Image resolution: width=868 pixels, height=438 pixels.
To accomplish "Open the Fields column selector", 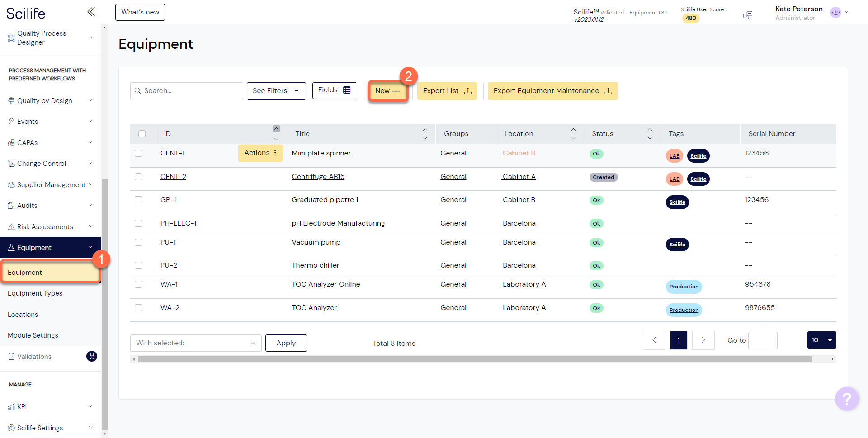I will click(x=334, y=90).
